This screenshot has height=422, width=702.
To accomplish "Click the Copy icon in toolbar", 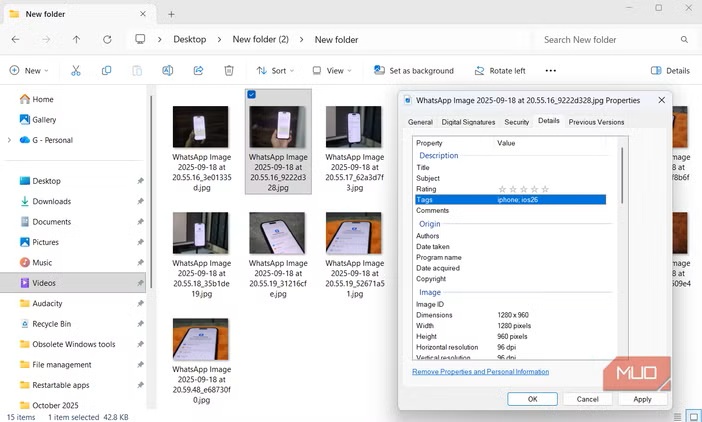I will 106,71.
